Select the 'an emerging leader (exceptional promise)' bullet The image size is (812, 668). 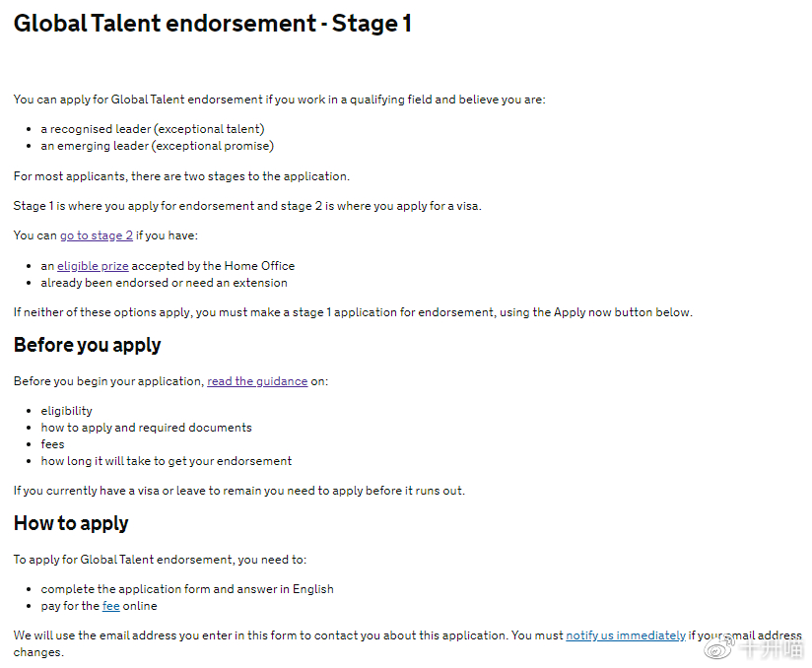(x=158, y=146)
